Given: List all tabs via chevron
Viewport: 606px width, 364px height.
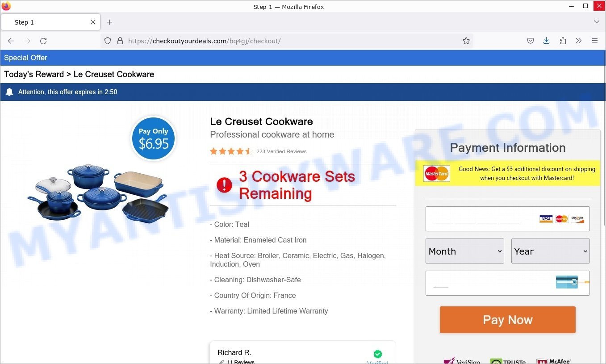Looking at the screenshot, I should pos(597,22).
